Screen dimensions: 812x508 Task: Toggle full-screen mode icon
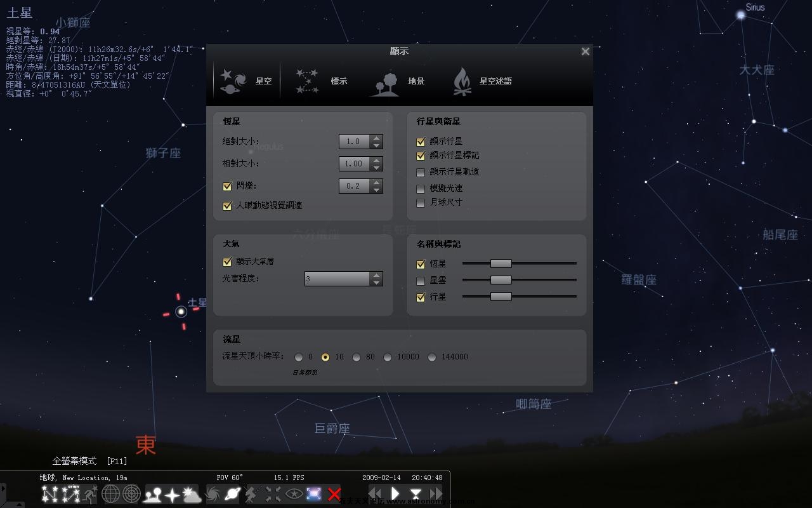coord(314,494)
